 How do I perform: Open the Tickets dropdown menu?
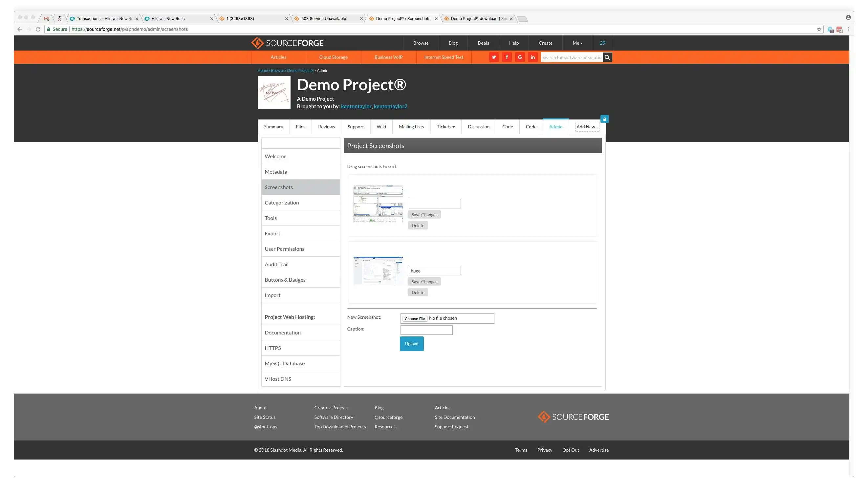[446, 126]
